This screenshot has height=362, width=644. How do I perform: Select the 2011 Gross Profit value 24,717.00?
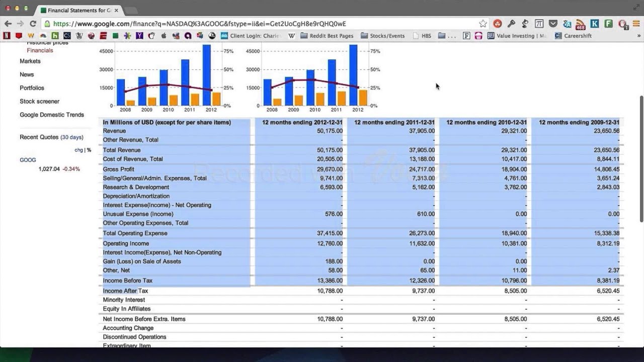(422, 169)
